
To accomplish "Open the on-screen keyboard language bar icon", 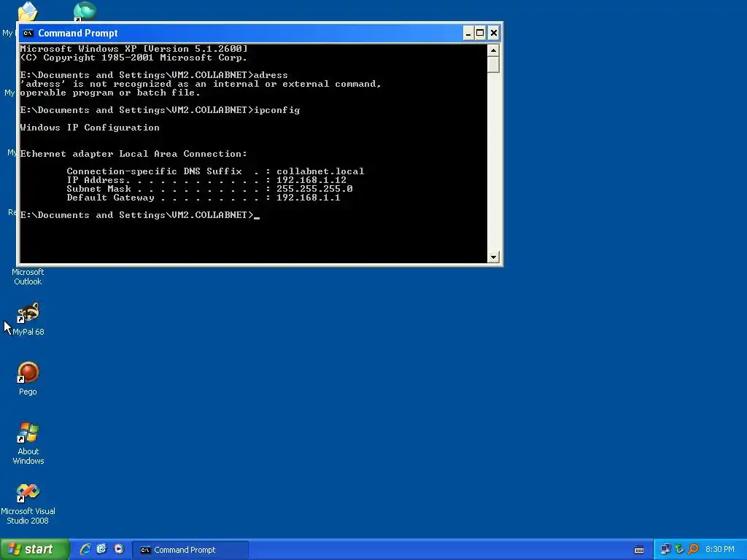I will 639,550.
